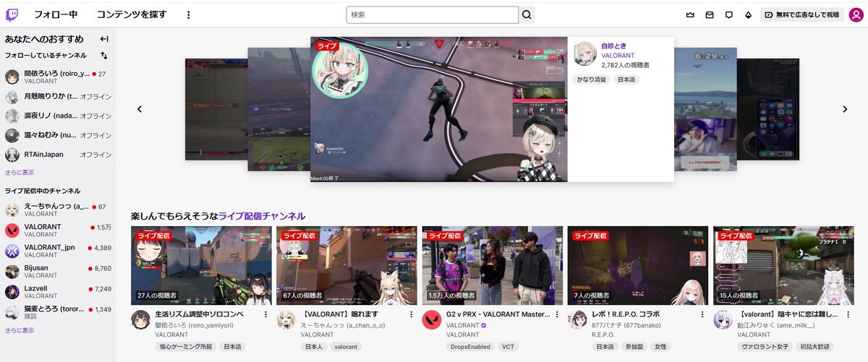Select the かなり清楚 tag
The width and height of the screenshot is (868, 362).
[x=591, y=79]
